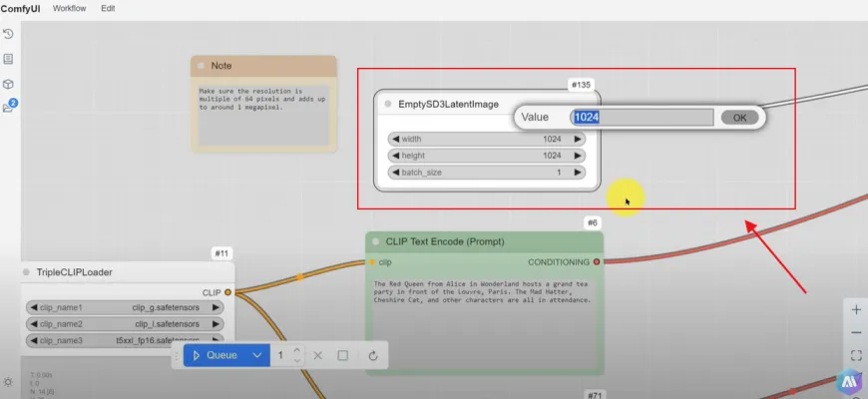Open the model library cube icon
Viewport: 868px width, 399px height.
[x=9, y=84]
